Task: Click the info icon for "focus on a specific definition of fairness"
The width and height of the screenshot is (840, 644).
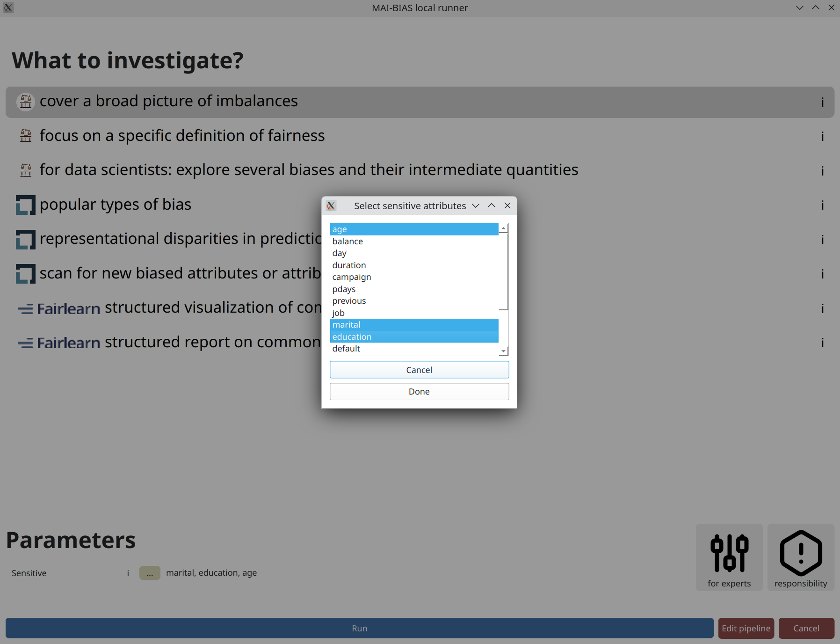Action: tap(823, 137)
